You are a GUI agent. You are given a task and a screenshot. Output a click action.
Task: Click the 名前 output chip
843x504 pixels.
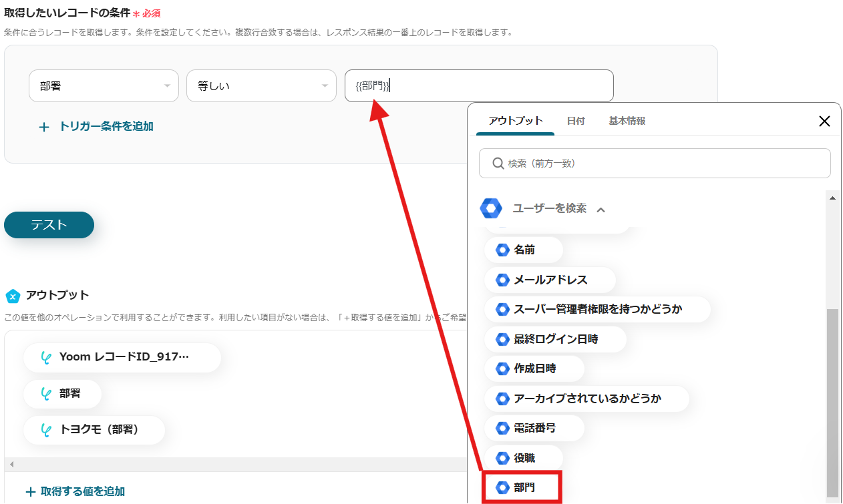(524, 250)
